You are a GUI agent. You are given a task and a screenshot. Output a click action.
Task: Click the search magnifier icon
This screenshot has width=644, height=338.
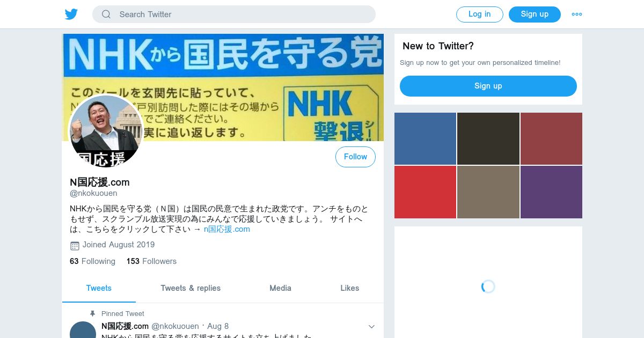106,14
